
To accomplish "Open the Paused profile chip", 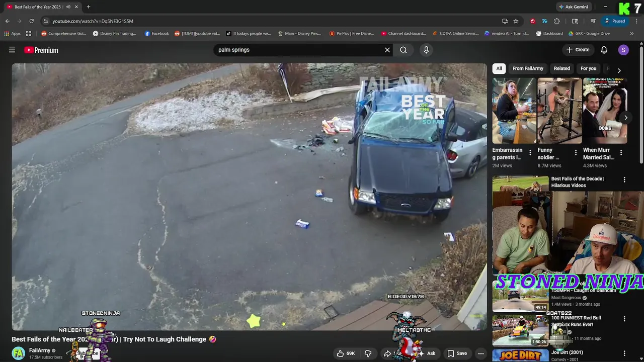I will click(x=615, y=21).
